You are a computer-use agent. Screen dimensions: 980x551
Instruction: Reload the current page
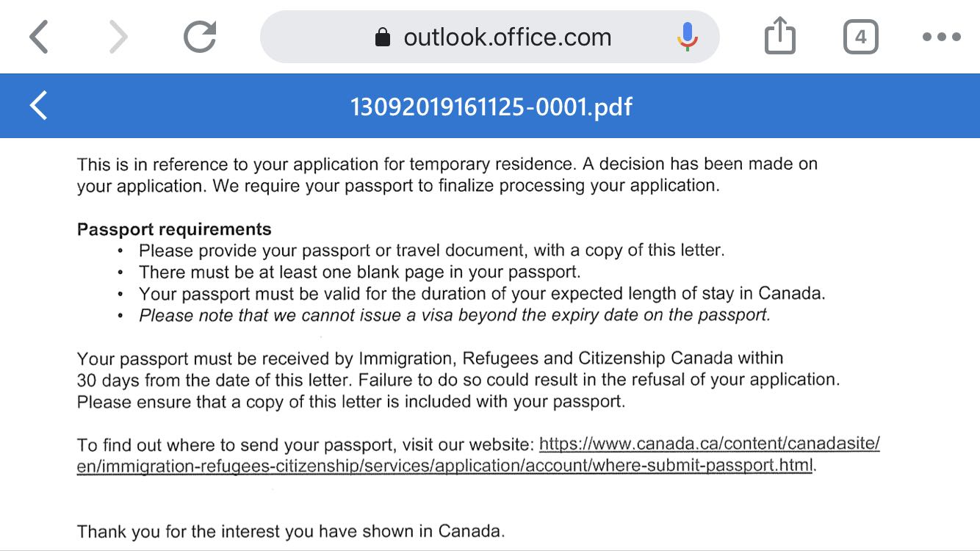[x=200, y=37]
